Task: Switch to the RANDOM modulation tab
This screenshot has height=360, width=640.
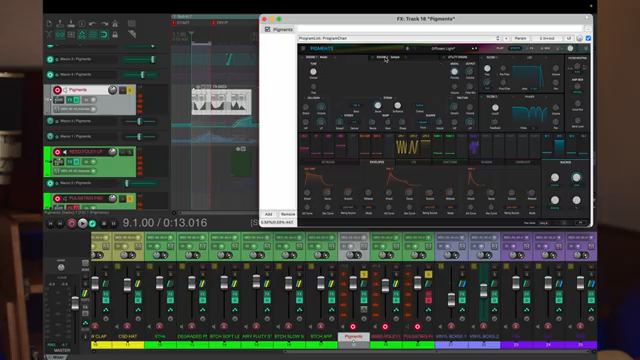Action: click(486, 162)
